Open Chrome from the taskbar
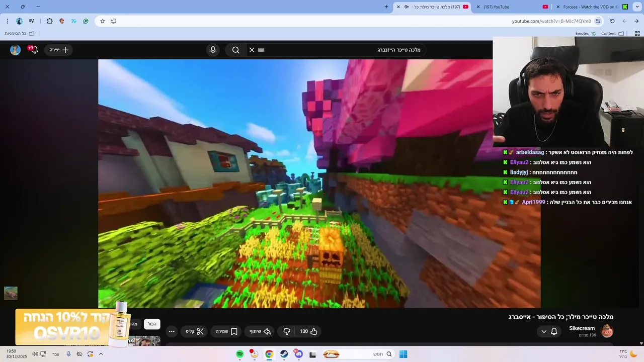The image size is (644, 362). click(269, 354)
